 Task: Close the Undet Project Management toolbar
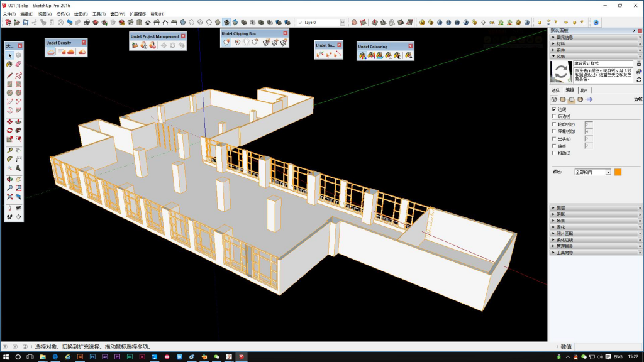pyautogui.click(x=183, y=36)
